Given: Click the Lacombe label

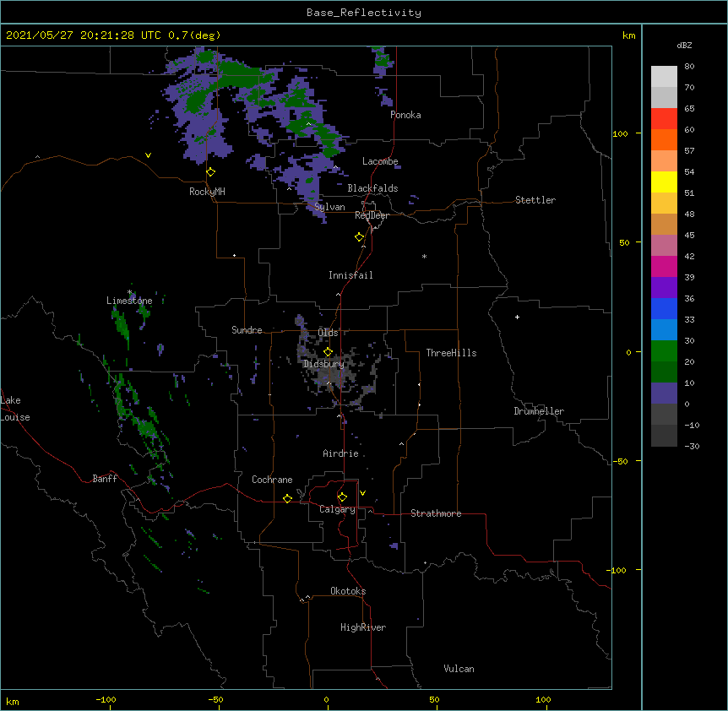Looking at the screenshot, I should tap(380, 161).
